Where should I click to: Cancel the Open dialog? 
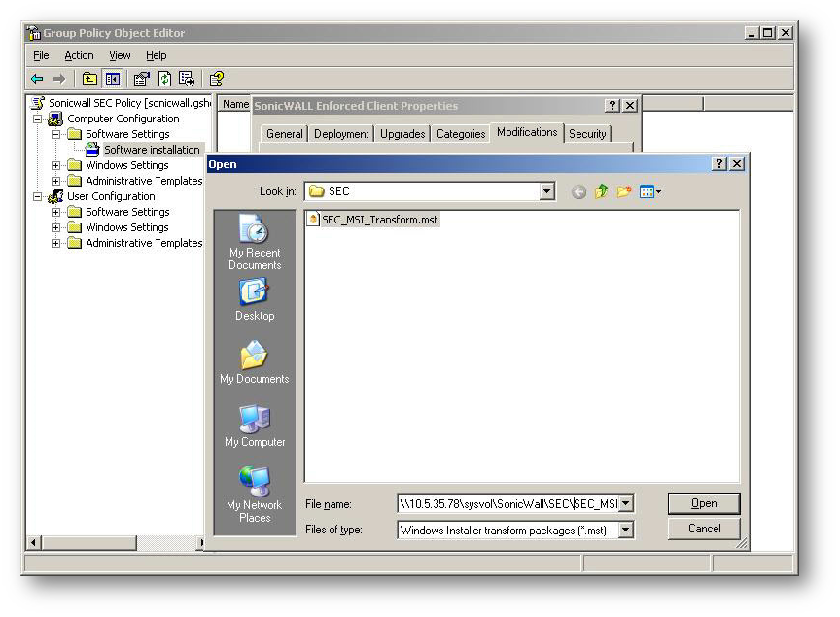click(x=703, y=529)
